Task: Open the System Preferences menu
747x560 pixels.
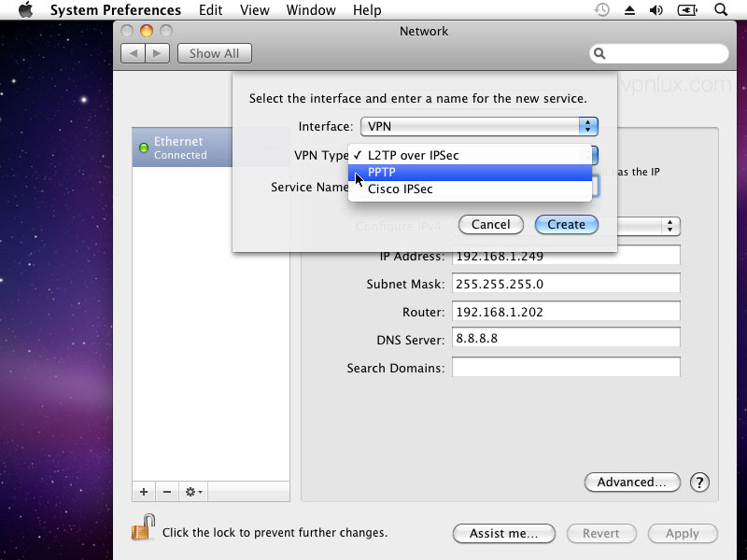Action: (x=116, y=10)
